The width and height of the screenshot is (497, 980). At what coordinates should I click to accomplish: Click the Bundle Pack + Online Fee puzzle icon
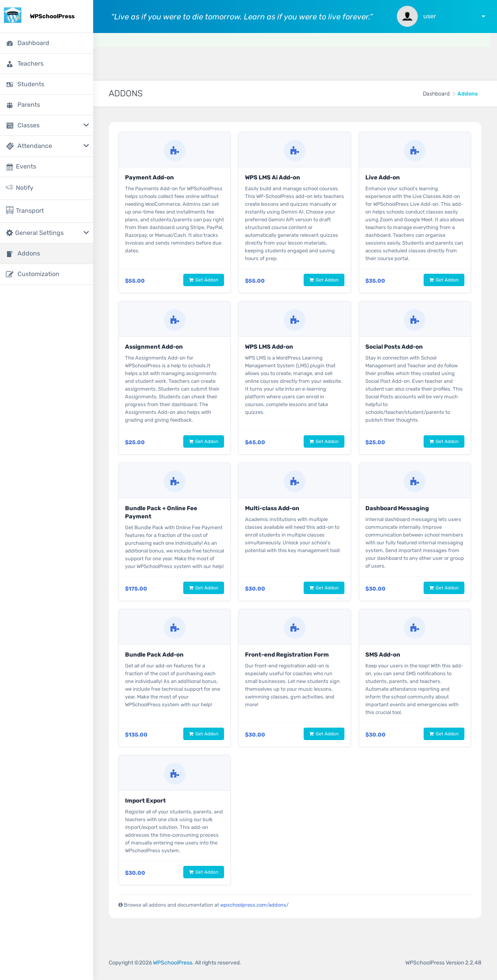pyautogui.click(x=175, y=481)
